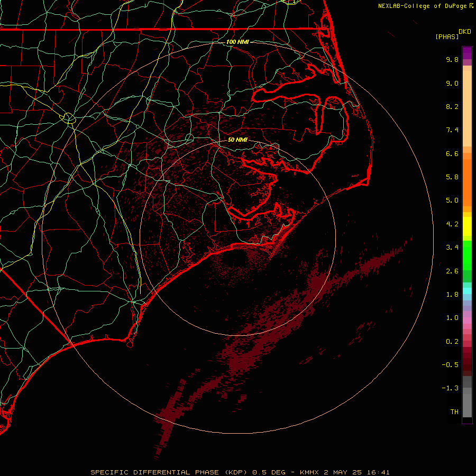Click the 1.8 scale value
Viewport: 476px width, 476px height.
(x=452, y=295)
